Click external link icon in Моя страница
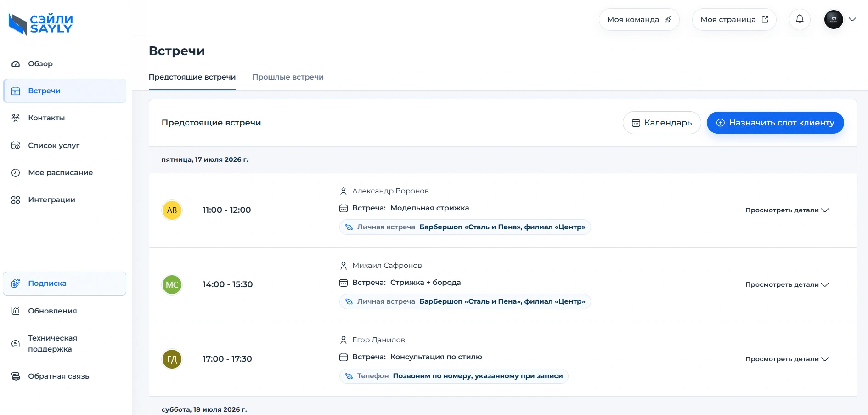868x415 pixels. point(765,19)
